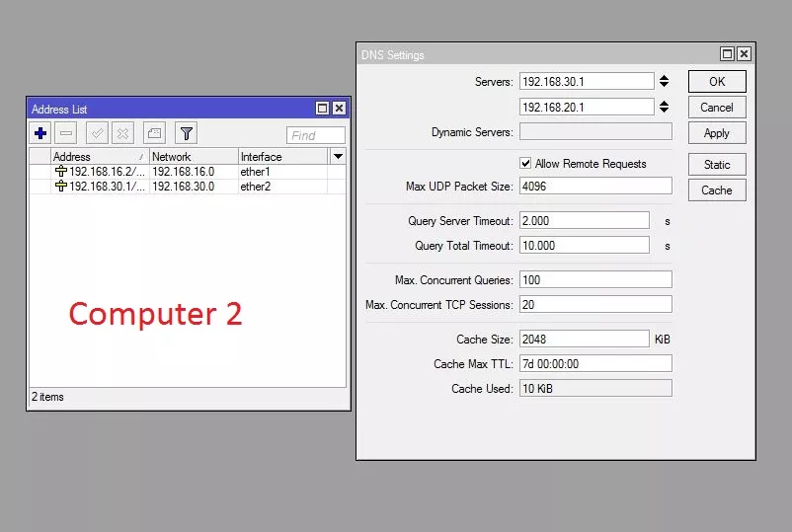Click the Max UDP Packet Size field
The width and height of the screenshot is (792, 532).
click(x=596, y=186)
